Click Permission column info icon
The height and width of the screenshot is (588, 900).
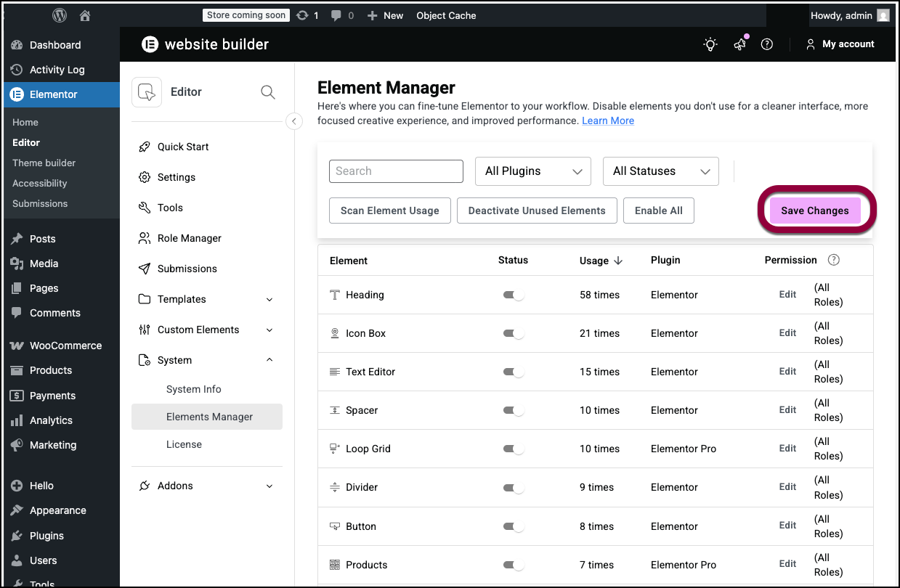click(x=833, y=260)
